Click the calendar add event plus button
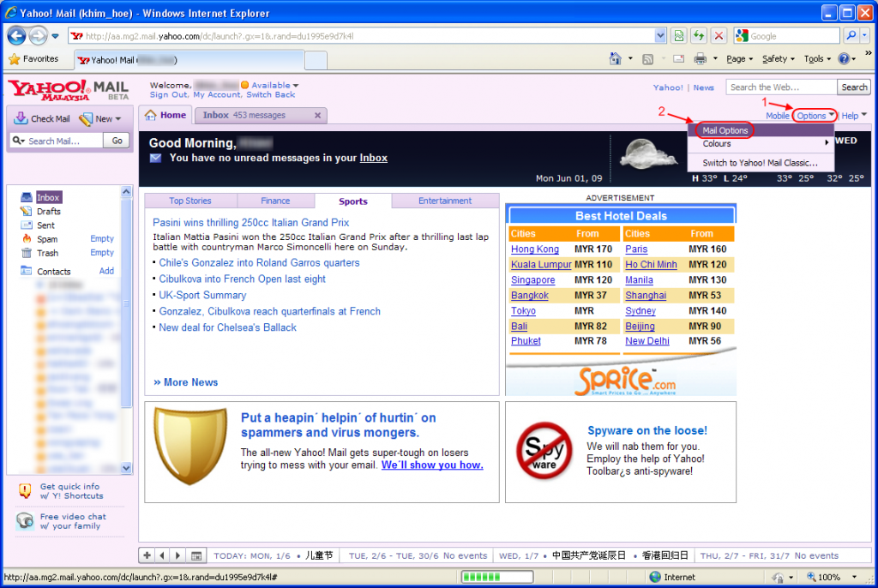878x588 pixels. pyautogui.click(x=147, y=555)
